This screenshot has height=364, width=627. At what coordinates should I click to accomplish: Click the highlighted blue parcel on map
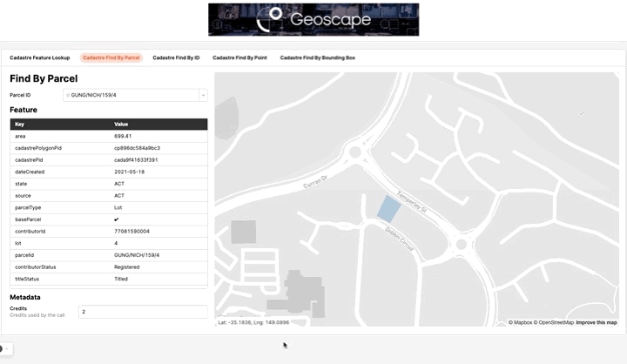388,208
